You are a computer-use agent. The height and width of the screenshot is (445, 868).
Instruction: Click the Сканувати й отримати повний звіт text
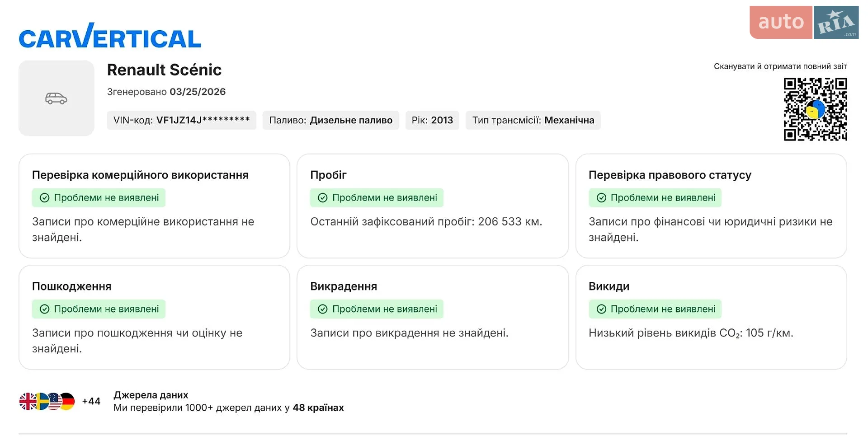click(x=780, y=66)
